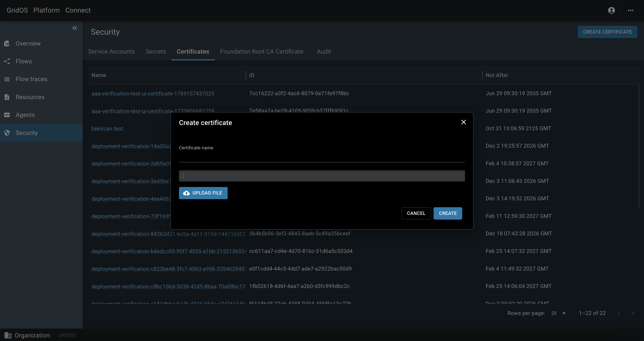Click ID 7cc16222-a3f2-4ac6-8079-0e71fe97f8bc
Image resolution: width=644 pixels, height=341 pixels.
[299, 93]
